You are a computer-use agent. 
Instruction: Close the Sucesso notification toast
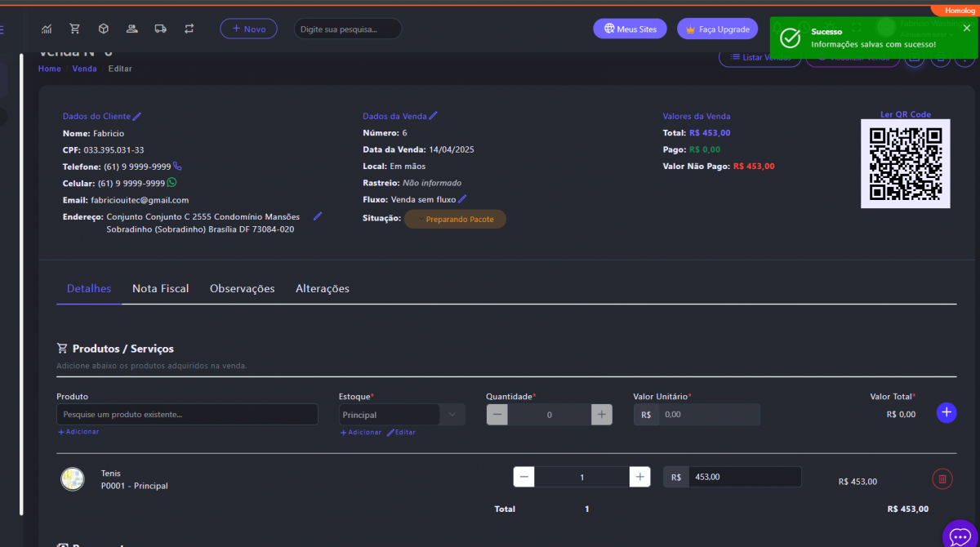tap(966, 28)
